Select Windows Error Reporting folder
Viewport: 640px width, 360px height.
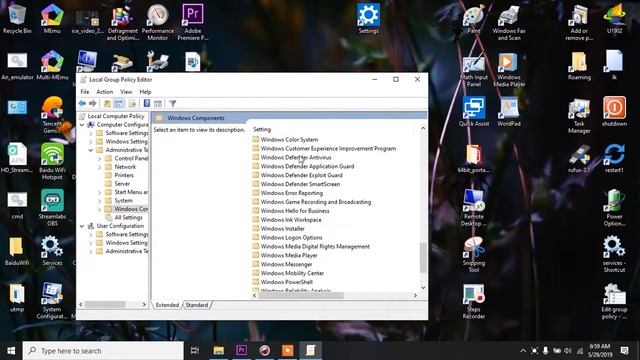[x=291, y=193]
